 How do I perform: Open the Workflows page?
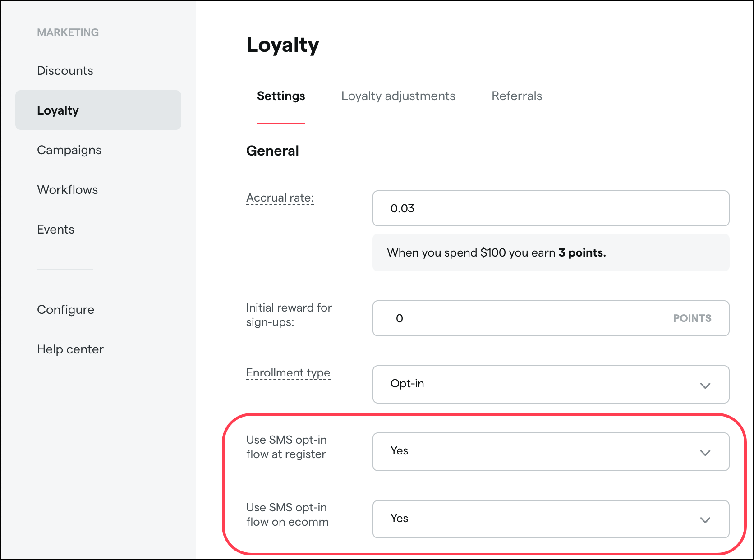pos(67,190)
